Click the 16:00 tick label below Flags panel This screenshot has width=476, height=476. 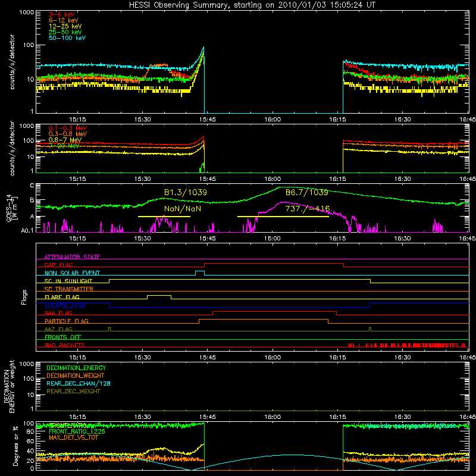pos(273,358)
